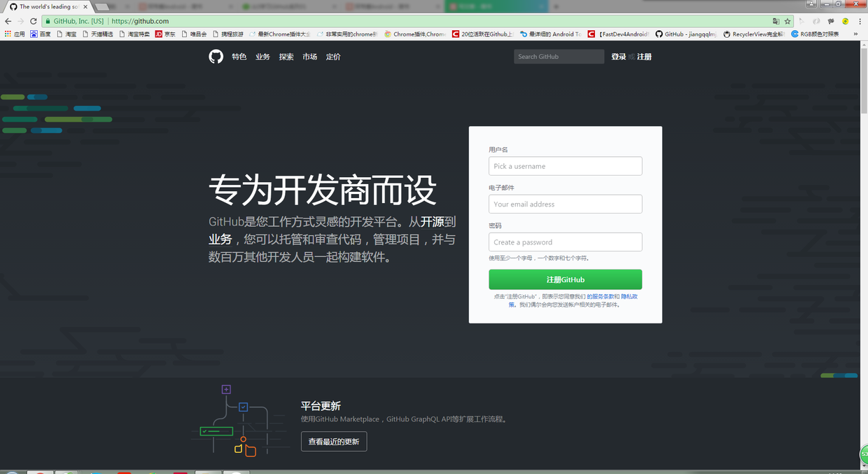Image resolution: width=868 pixels, height=474 pixels.
Task: Open the RecyclerView完全解 bookmark
Action: [754, 34]
